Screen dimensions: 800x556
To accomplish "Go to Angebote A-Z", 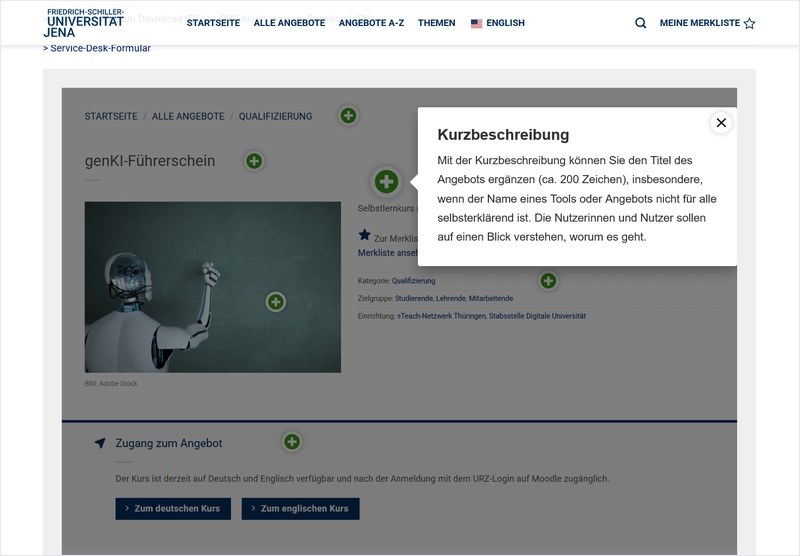I will 371,23.
